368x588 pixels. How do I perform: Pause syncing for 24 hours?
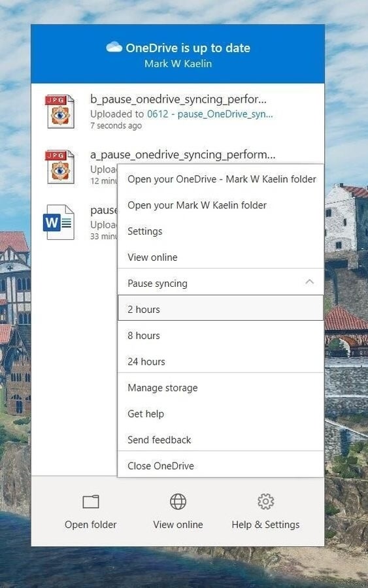click(x=220, y=361)
